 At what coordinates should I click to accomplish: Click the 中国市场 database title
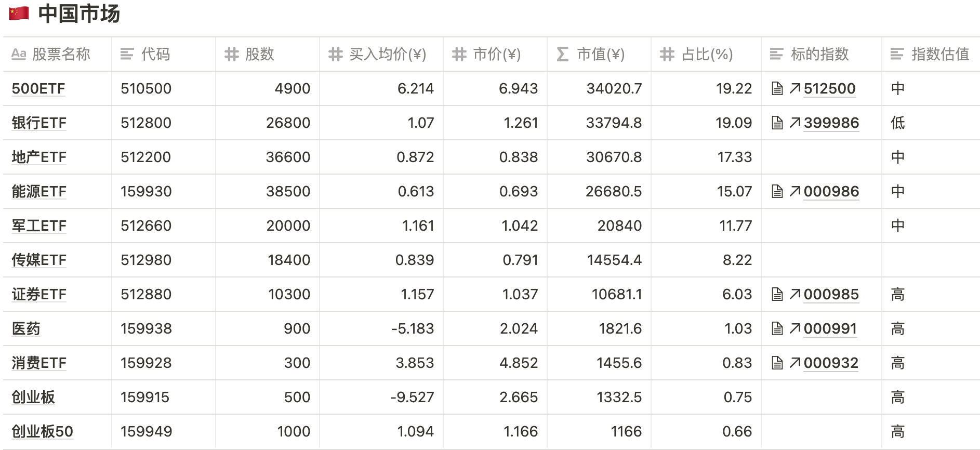click(79, 14)
